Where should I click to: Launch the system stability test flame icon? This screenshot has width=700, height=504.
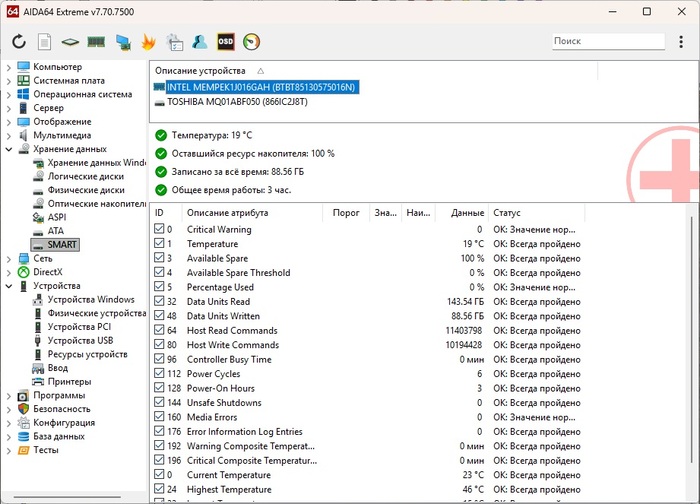click(x=149, y=42)
